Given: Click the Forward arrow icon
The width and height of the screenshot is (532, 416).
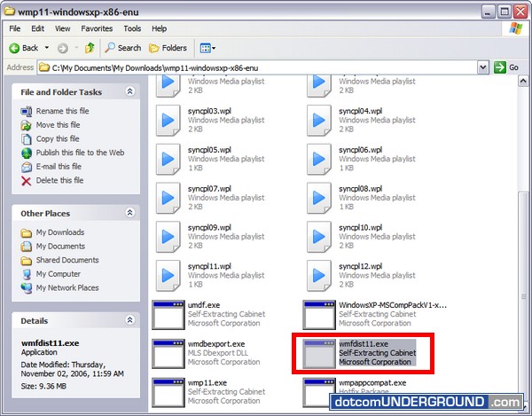Looking at the screenshot, I should 62,48.
